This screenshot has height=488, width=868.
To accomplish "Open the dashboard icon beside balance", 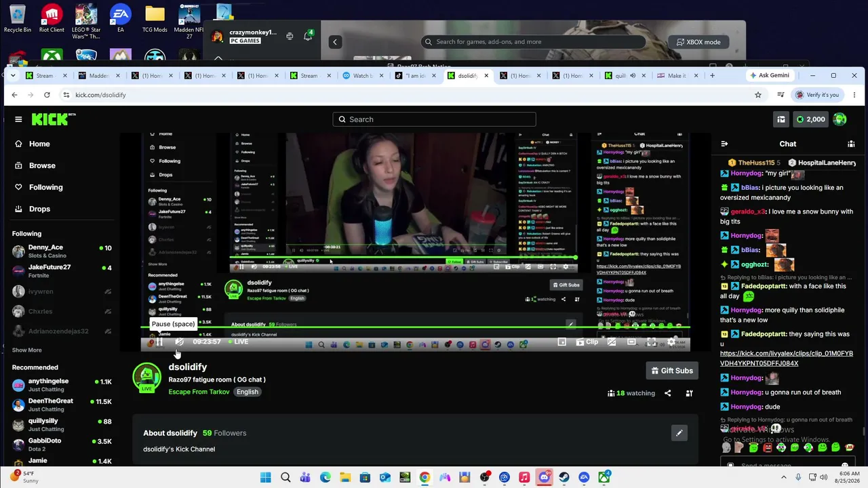I will click(x=781, y=119).
